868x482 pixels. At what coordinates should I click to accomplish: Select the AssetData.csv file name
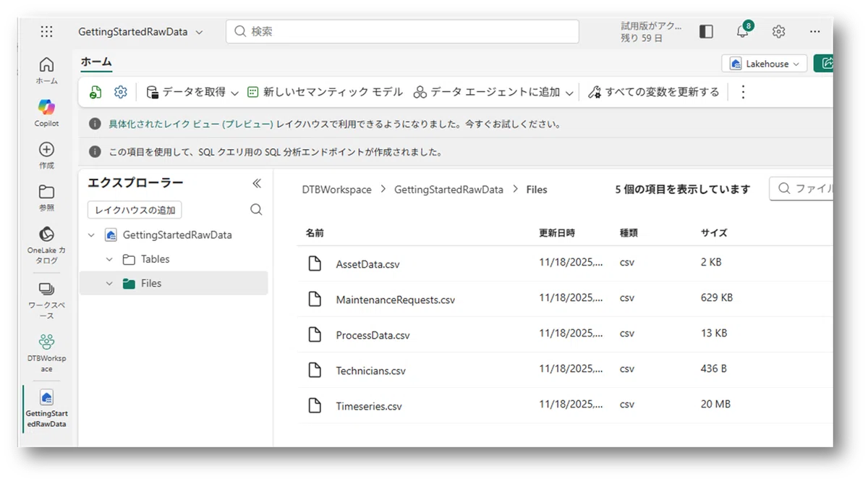click(x=367, y=264)
